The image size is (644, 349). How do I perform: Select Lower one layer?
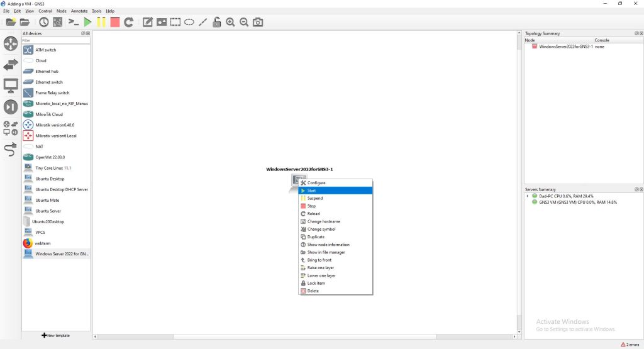click(x=336, y=275)
